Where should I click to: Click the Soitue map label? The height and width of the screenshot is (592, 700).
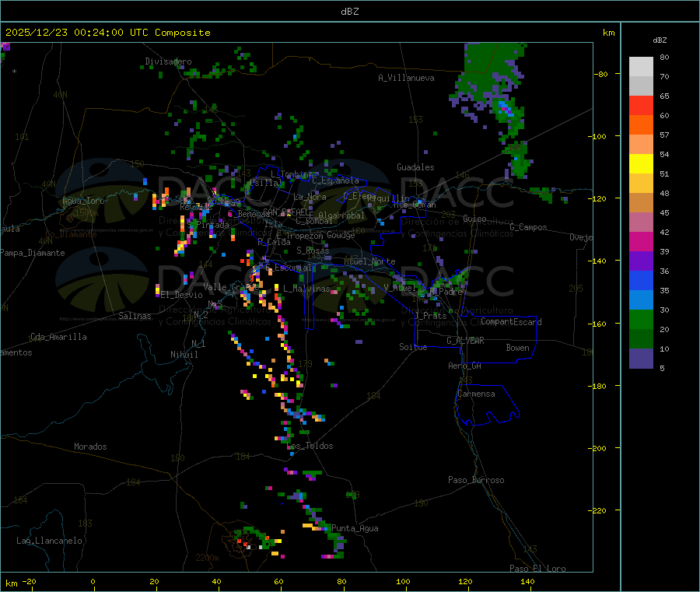(413, 347)
